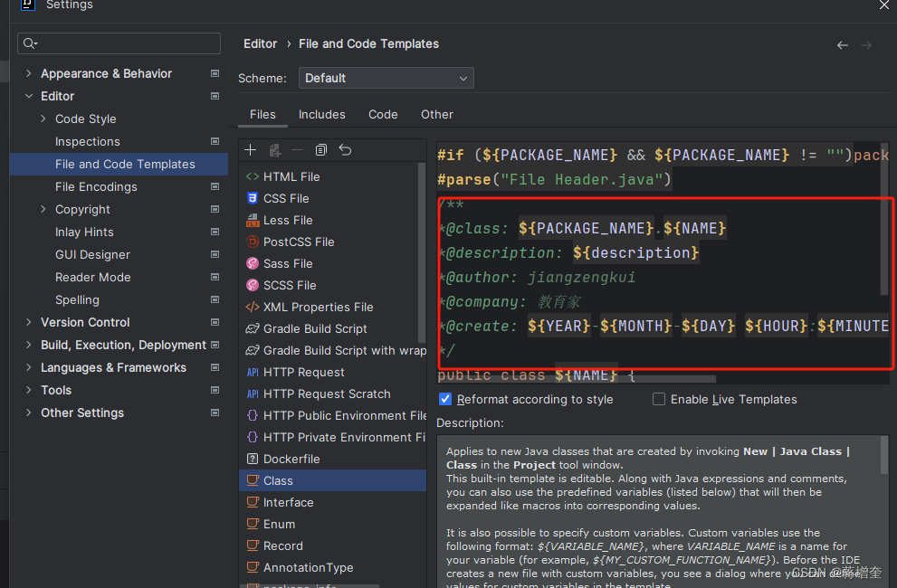Select the HTTP Request Scratch template
The width and height of the screenshot is (897, 588).
point(333,394)
